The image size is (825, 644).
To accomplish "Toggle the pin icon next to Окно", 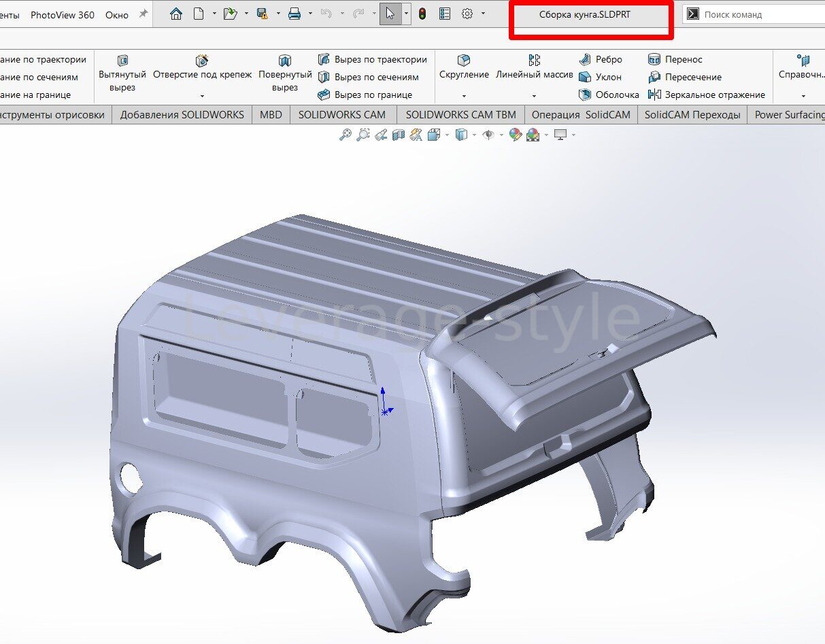I will (x=143, y=14).
